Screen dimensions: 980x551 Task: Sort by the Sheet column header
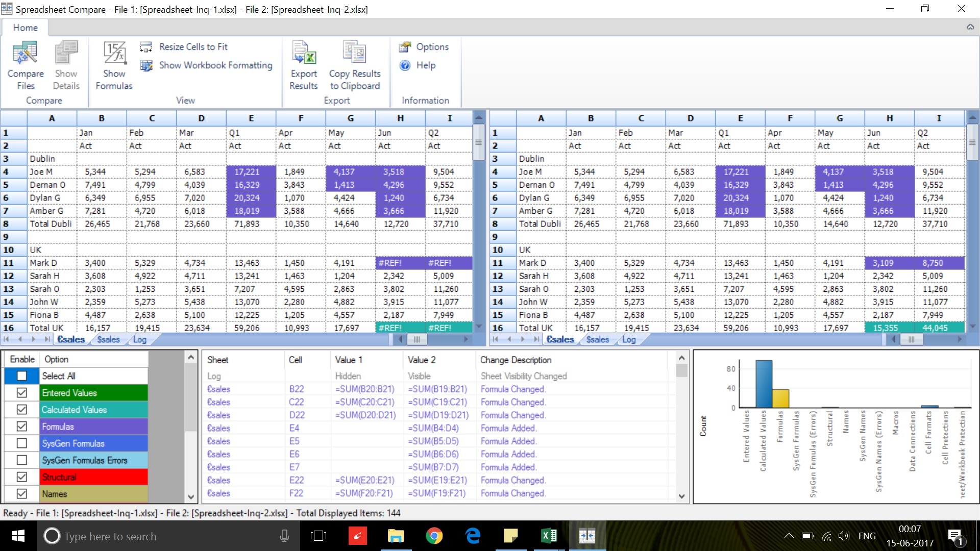point(243,360)
